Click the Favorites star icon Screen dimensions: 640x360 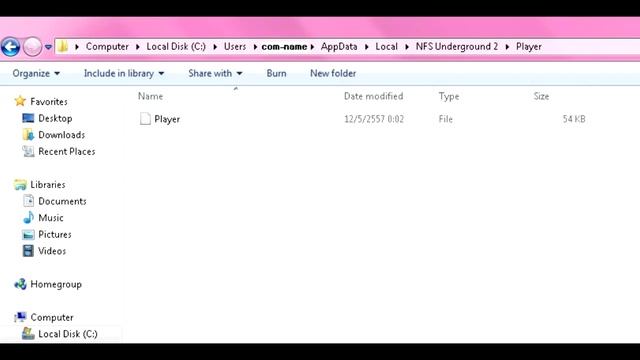click(x=20, y=101)
